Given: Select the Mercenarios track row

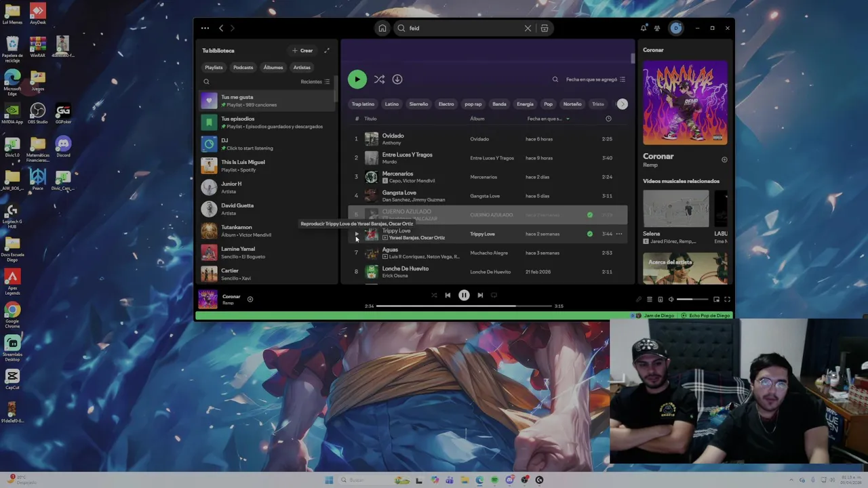Looking at the screenshot, I should click(488, 177).
